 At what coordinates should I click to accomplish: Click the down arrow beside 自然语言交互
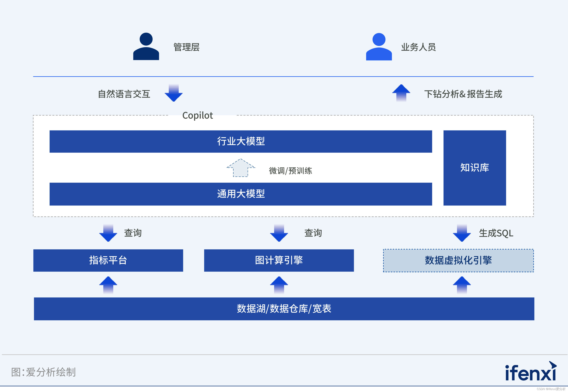174,93
